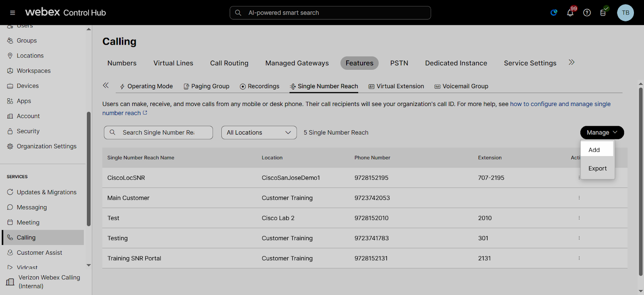Open actions menu for Test row

tap(579, 218)
